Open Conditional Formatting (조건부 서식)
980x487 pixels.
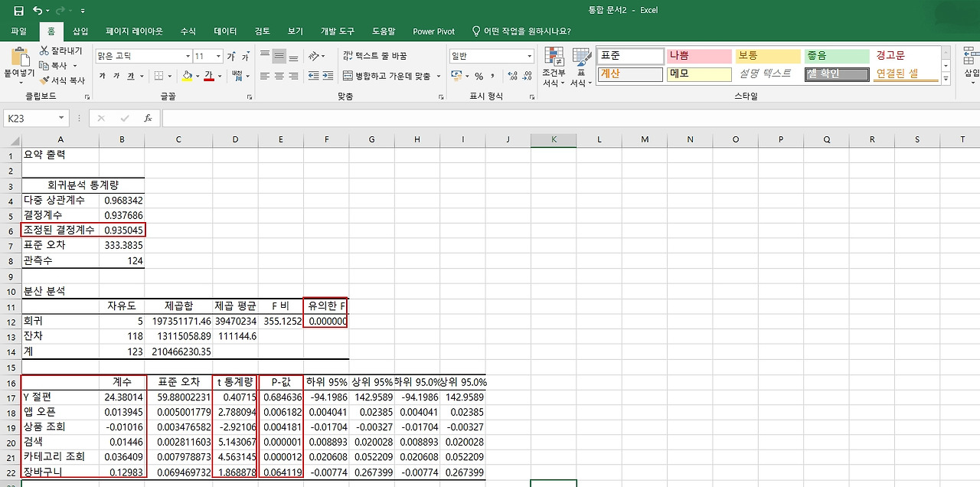point(553,67)
